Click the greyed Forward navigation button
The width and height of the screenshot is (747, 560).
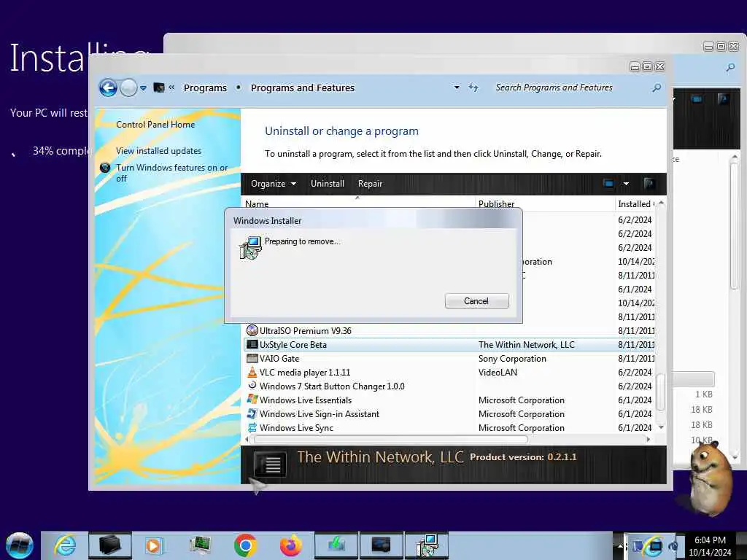click(x=128, y=87)
